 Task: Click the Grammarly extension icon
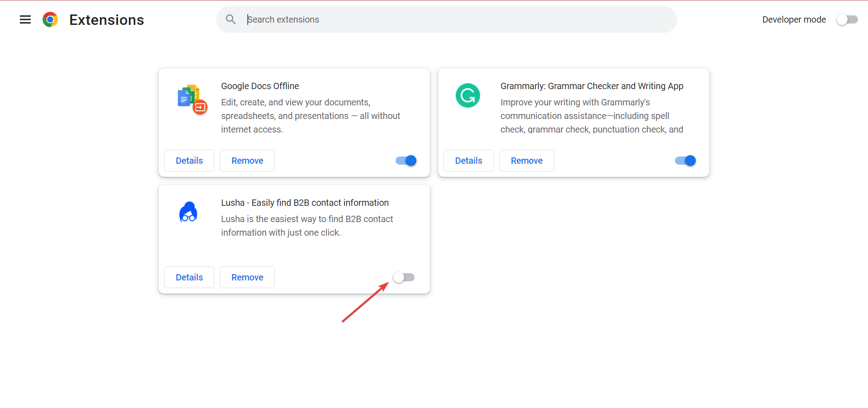click(467, 95)
